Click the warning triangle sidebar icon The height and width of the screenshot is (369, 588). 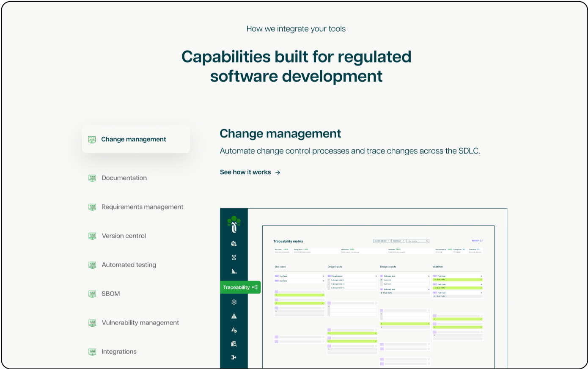(x=234, y=316)
